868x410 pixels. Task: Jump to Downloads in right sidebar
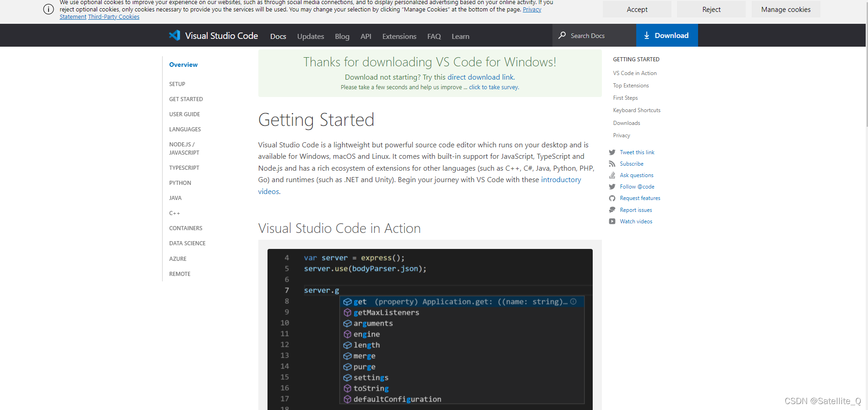(627, 123)
